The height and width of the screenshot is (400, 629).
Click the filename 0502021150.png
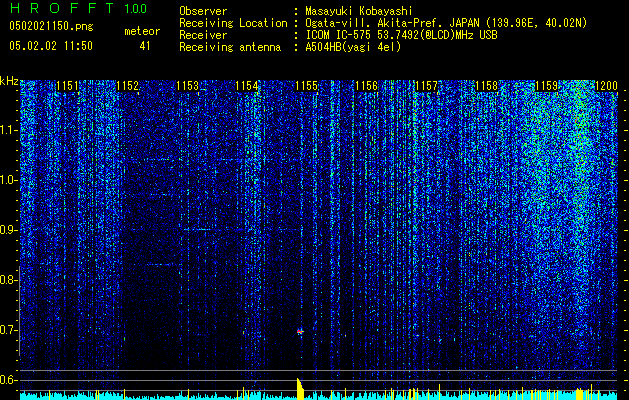point(51,27)
